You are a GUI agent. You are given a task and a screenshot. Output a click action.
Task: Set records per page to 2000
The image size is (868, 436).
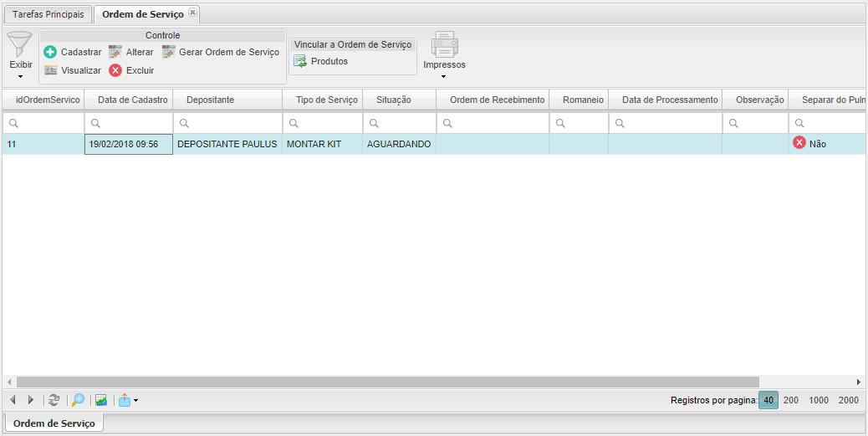[849, 400]
